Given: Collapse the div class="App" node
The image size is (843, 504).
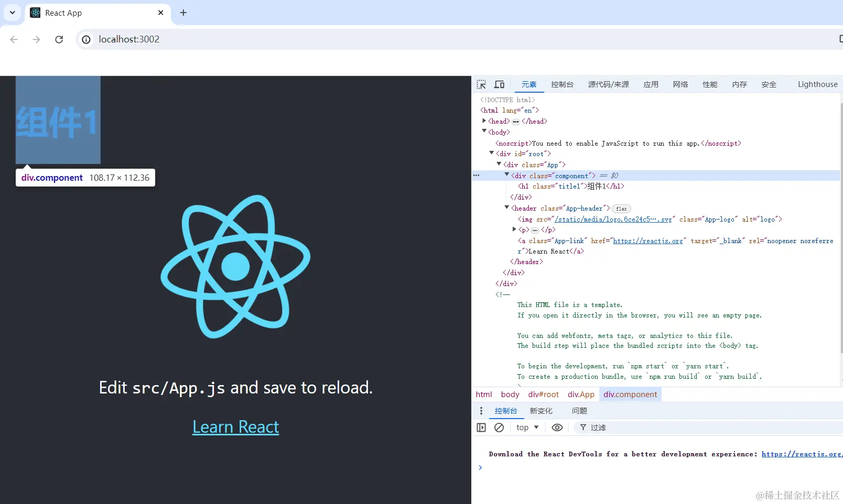Looking at the screenshot, I should pos(499,164).
